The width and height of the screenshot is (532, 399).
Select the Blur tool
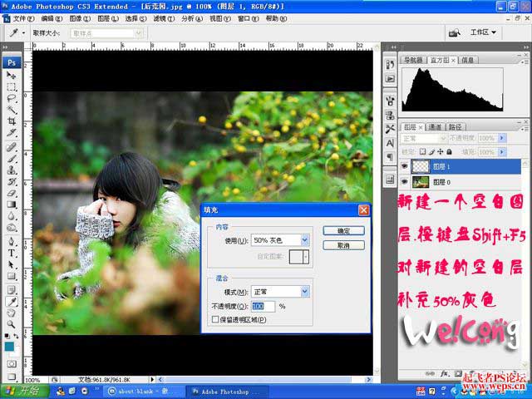[11, 216]
